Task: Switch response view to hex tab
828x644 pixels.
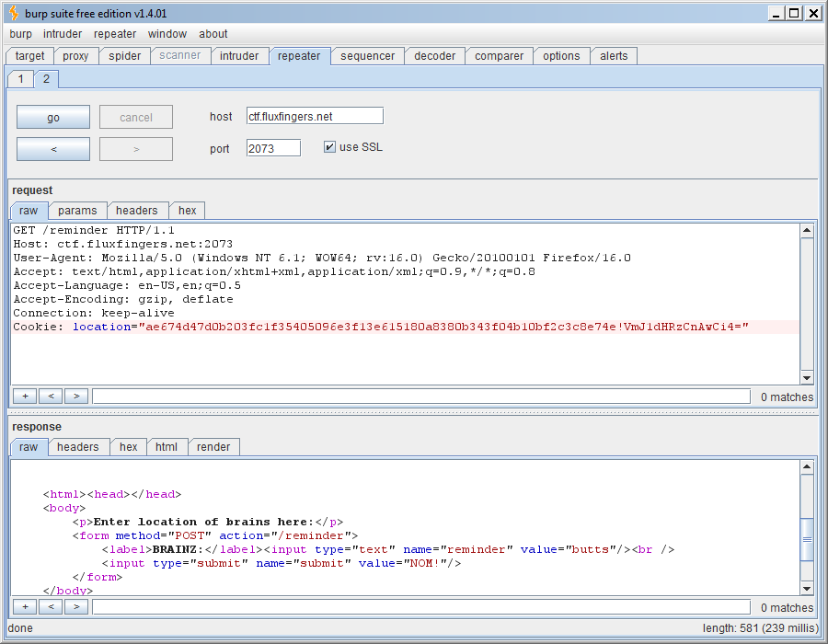Action: 128,447
